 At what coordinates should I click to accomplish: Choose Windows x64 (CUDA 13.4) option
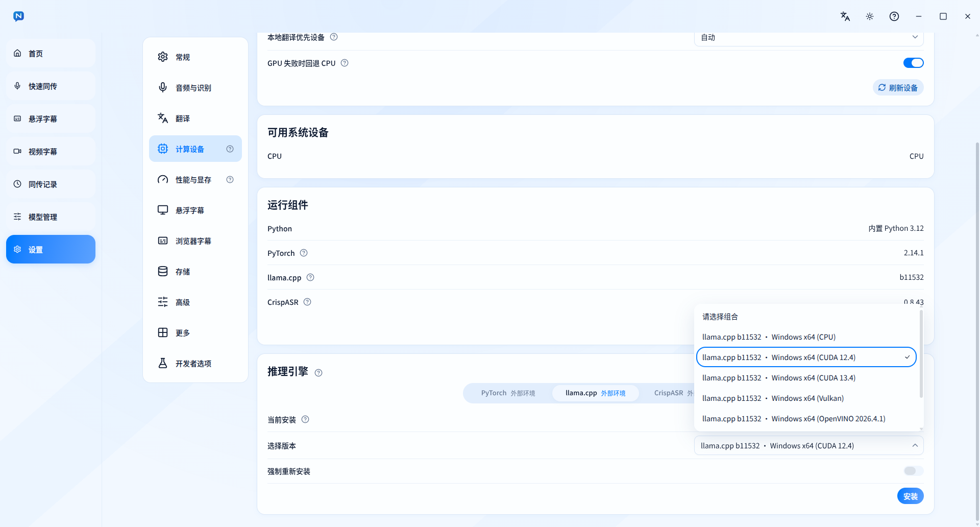click(x=806, y=378)
